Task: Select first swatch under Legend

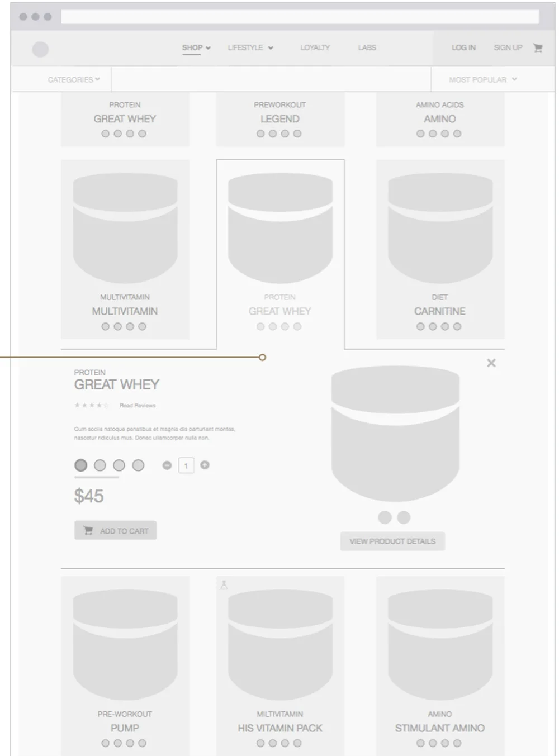Action: pos(260,134)
